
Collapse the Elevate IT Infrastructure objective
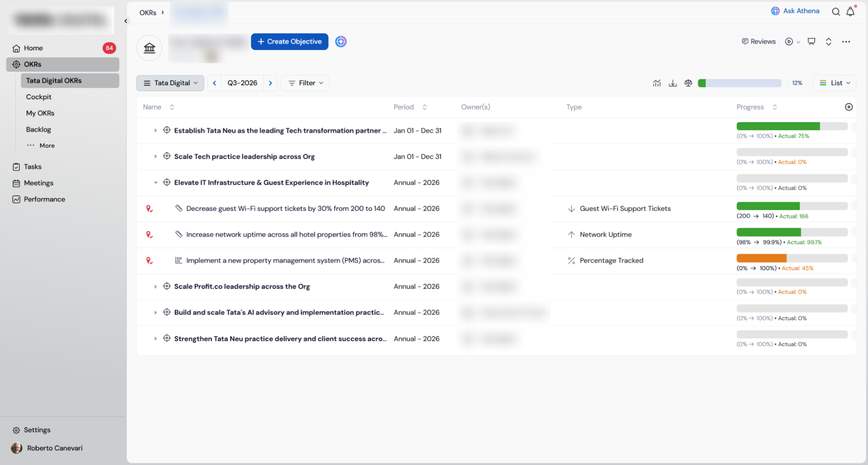[x=155, y=183]
